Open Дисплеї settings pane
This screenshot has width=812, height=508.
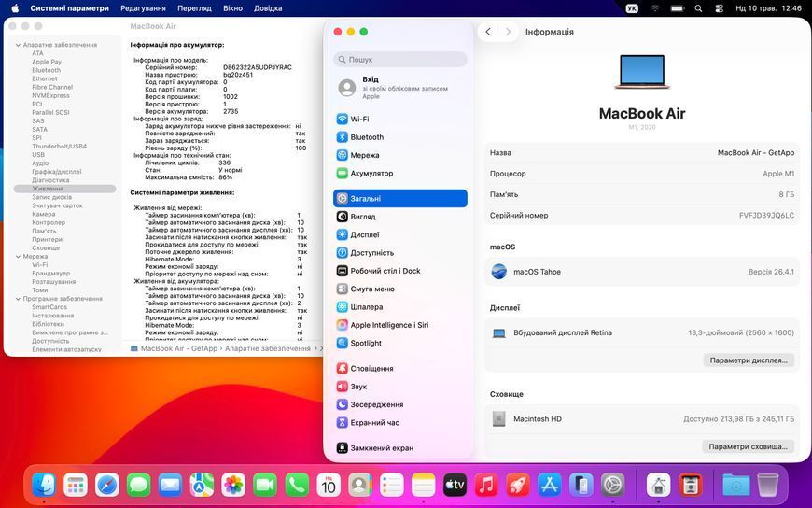pos(399,234)
